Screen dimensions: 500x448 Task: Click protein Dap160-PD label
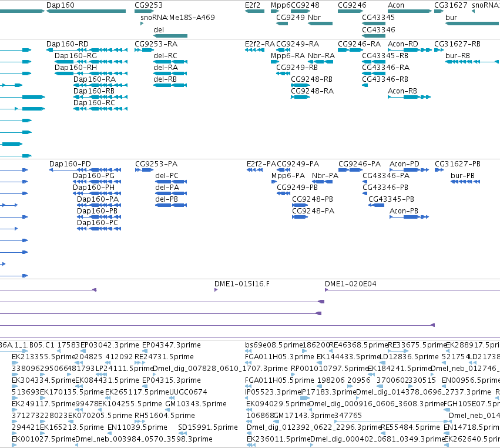tap(70, 163)
